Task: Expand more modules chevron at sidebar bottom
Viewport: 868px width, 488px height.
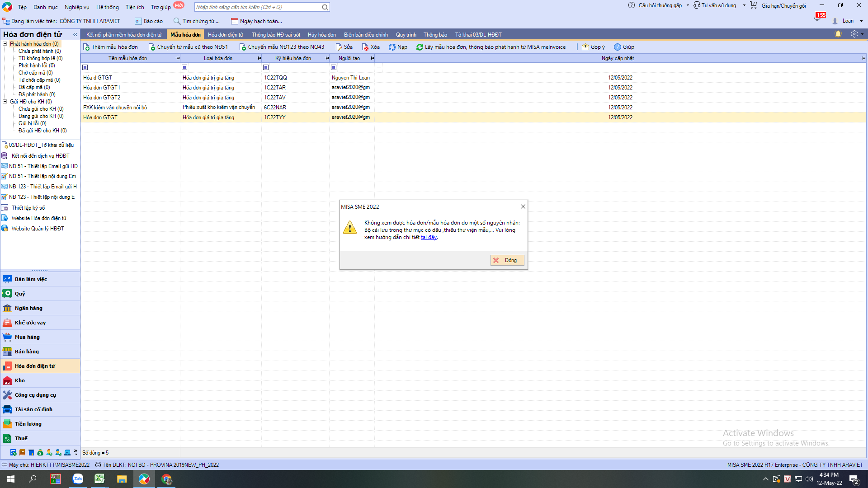Action: coord(76,452)
